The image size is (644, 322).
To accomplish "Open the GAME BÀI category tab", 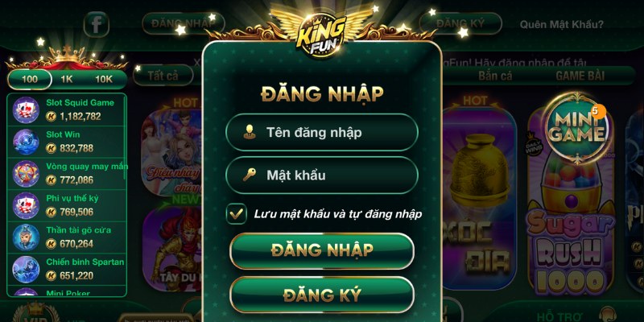I will click(x=580, y=76).
